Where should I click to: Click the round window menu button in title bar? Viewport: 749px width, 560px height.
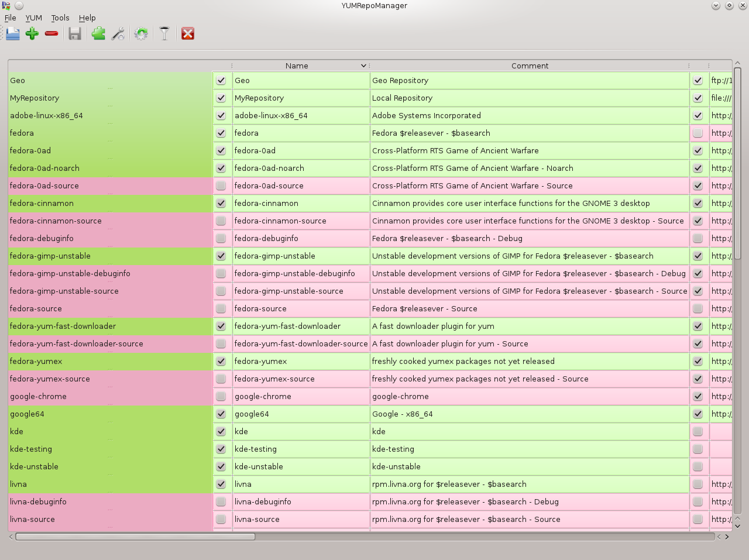pos(19,5)
